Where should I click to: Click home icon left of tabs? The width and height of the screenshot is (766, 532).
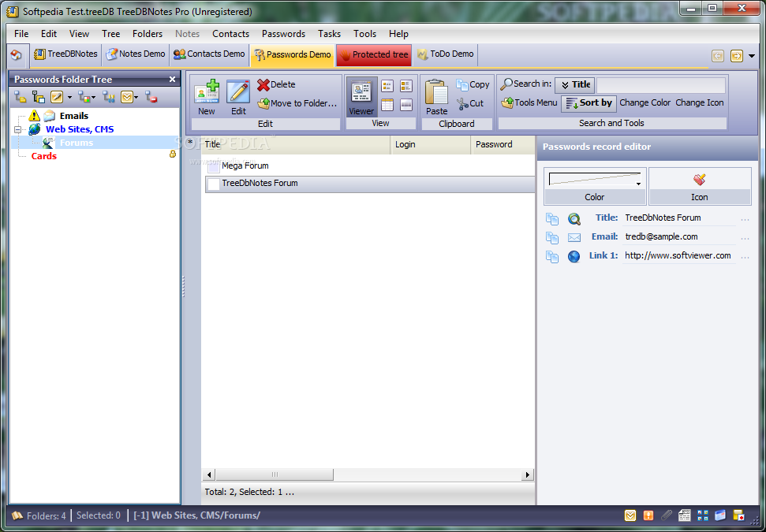(16, 55)
